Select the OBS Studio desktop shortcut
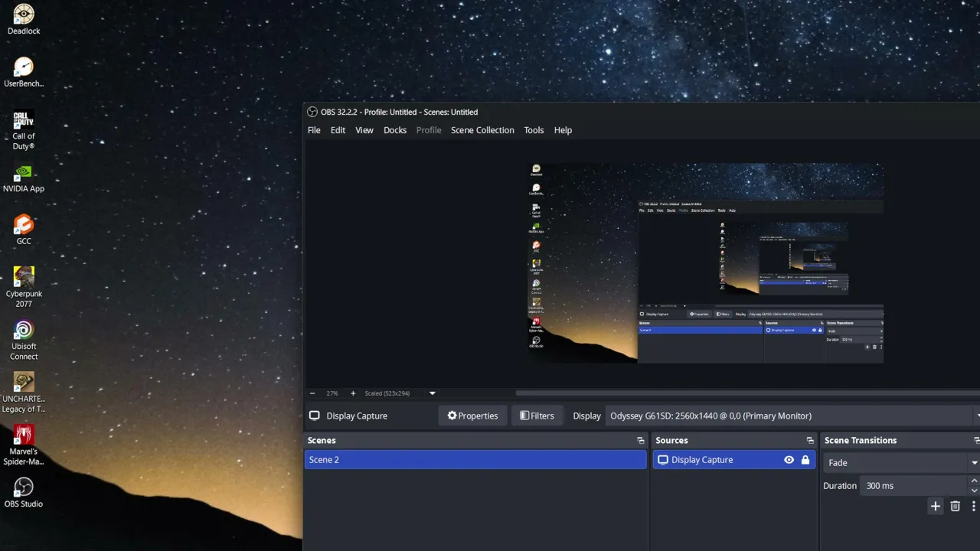The width and height of the screenshot is (980, 551). click(x=24, y=493)
